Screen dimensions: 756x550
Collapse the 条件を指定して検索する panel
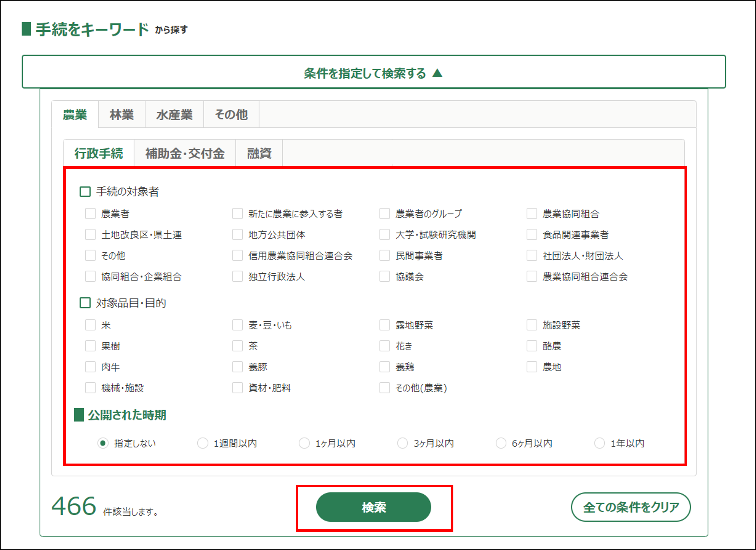pyautogui.click(x=373, y=73)
